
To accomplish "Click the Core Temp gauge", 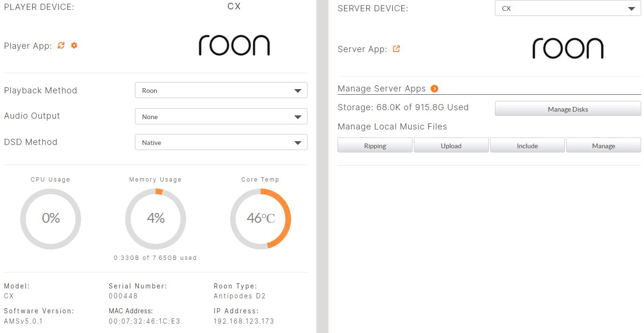I will click(261, 219).
